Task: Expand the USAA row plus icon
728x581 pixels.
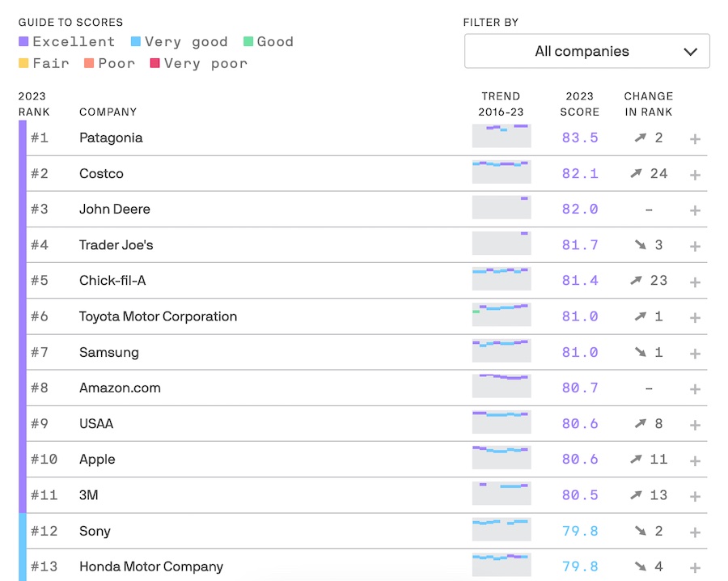Action: coord(694,425)
